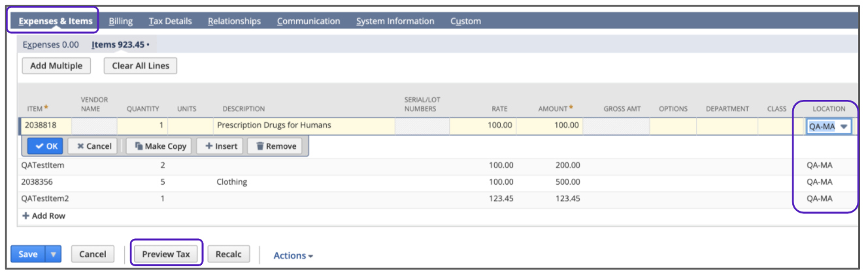Duplicate the line using Make Copy
The width and height of the screenshot is (868, 278).
click(160, 146)
